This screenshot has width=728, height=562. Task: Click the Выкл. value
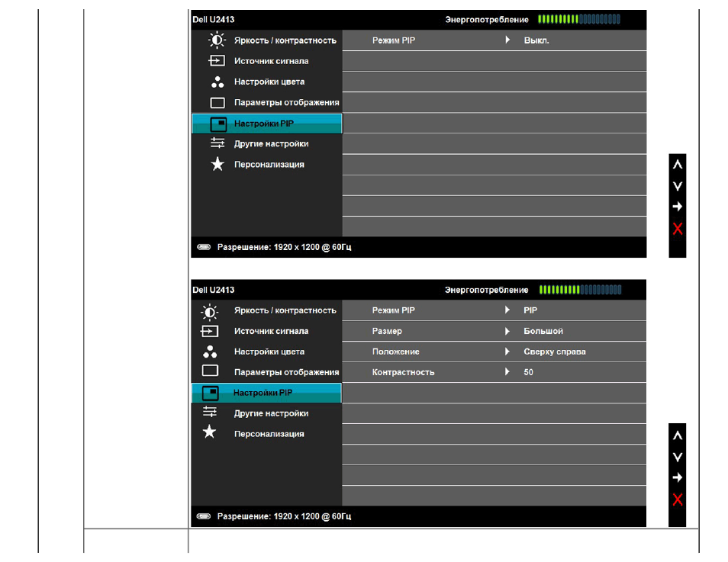tap(536, 40)
